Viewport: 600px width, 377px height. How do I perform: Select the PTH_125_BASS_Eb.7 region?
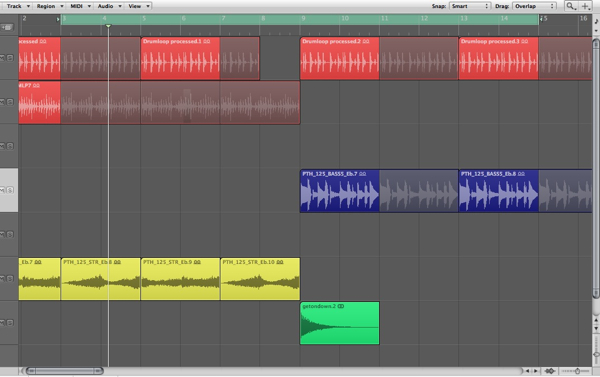pos(339,191)
